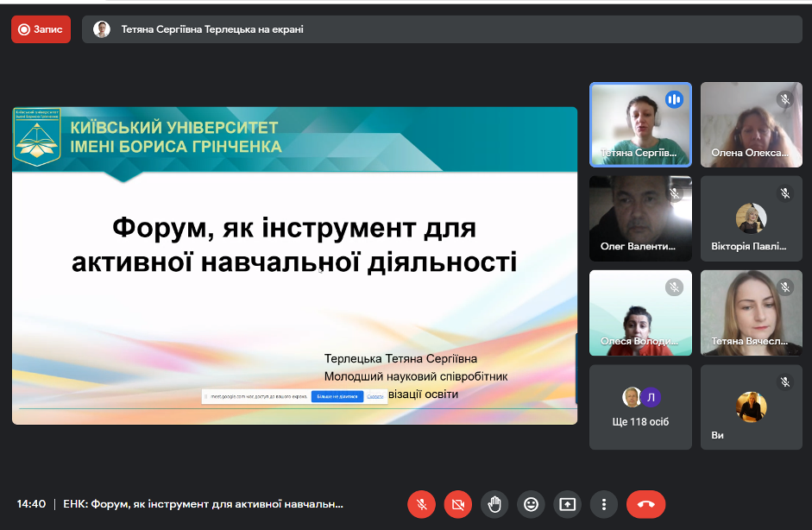The height and width of the screenshot is (530, 812).
Task: Raise your hand
Action: [x=494, y=504]
